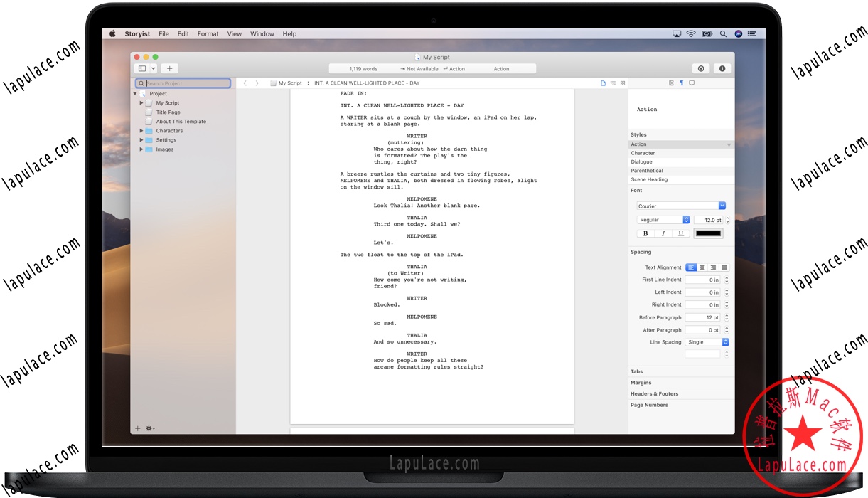Expand the Settings folder
This screenshot has height=498, width=868.
[141, 140]
